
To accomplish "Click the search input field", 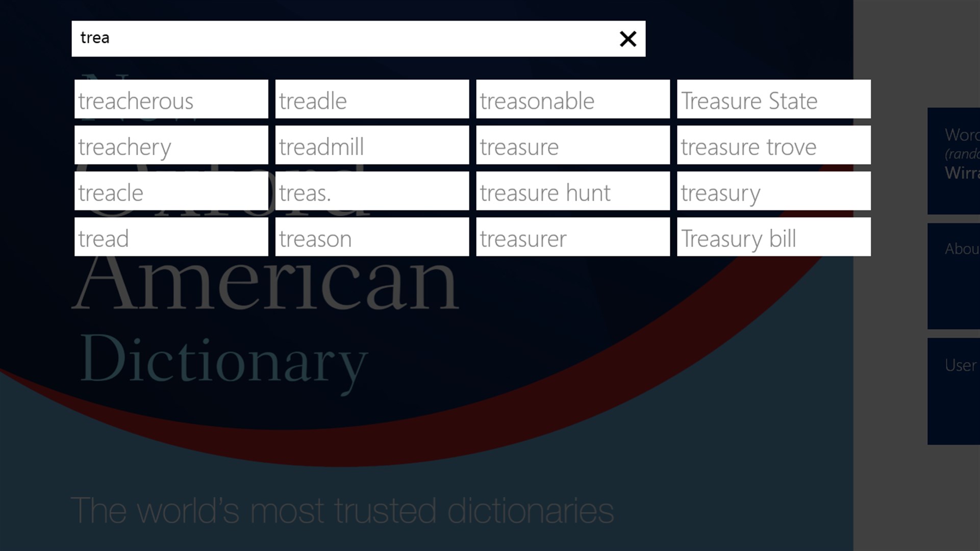I will 358,38.
